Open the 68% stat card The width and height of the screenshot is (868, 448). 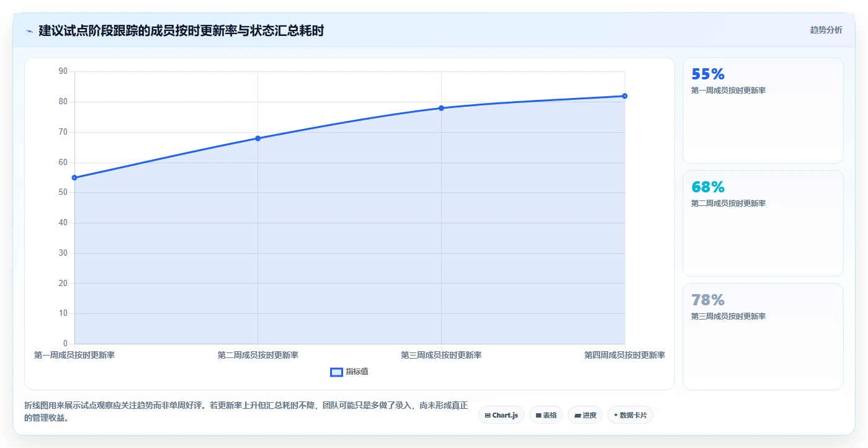tap(763, 223)
